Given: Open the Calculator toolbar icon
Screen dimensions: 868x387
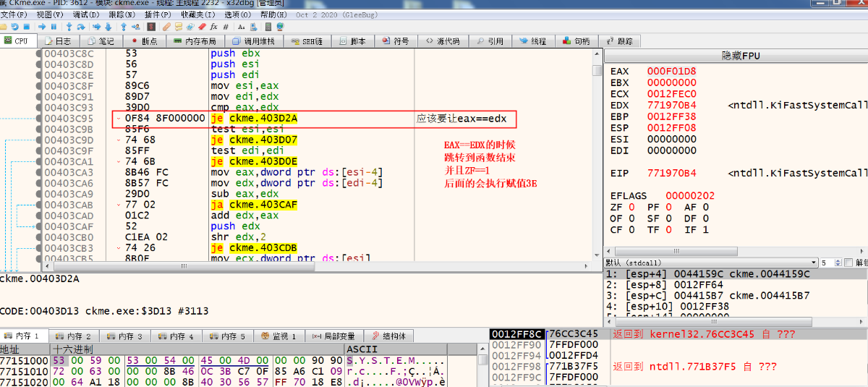Looking at the screenshot, I should click(x=268, y=27).
